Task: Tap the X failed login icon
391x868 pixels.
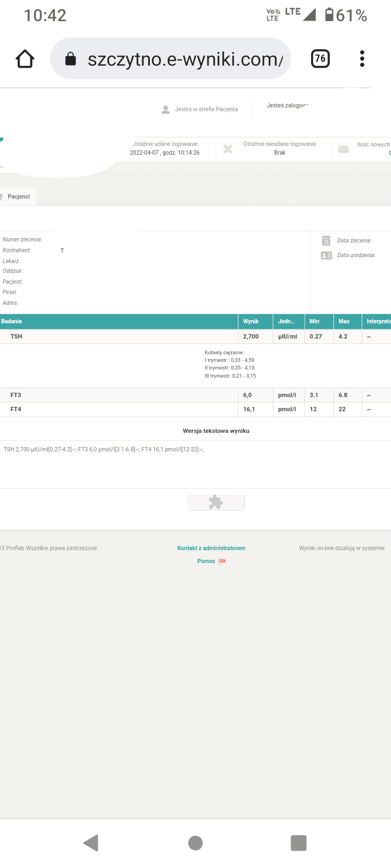Action: tap(228, 149)
